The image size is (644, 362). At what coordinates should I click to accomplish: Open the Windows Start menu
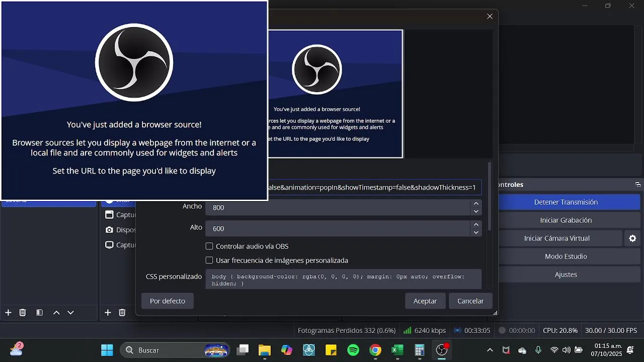107,350
